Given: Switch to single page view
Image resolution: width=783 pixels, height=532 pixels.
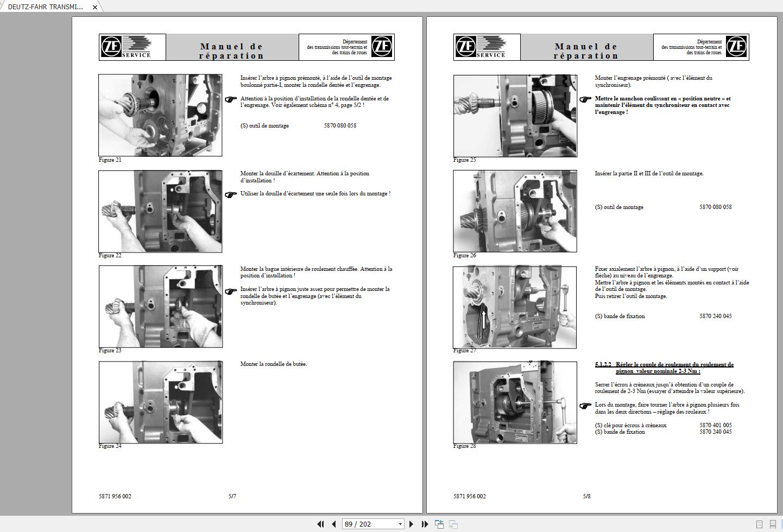Looking at the screenshot, I should [759, 524].
